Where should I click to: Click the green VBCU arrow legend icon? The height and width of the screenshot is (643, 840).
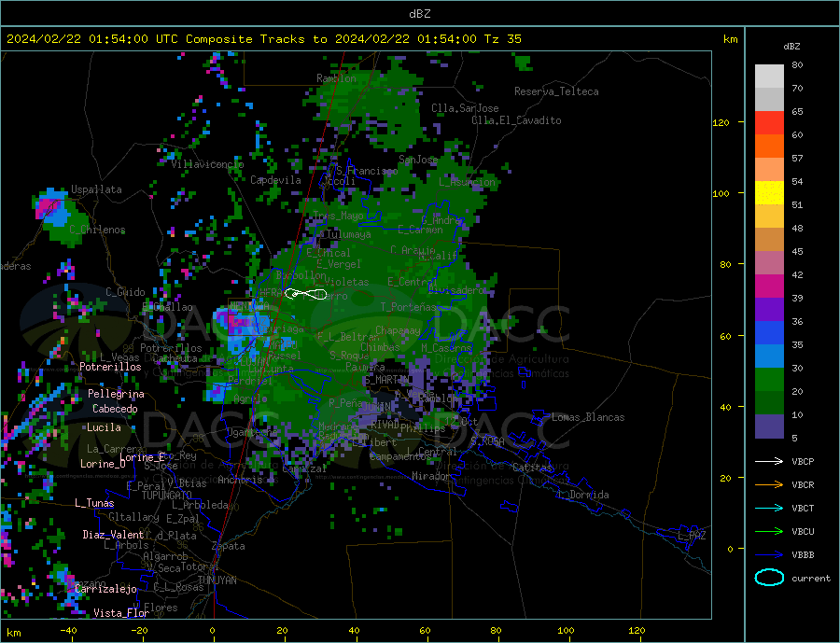pyautogui.click(x=769, y=532)
